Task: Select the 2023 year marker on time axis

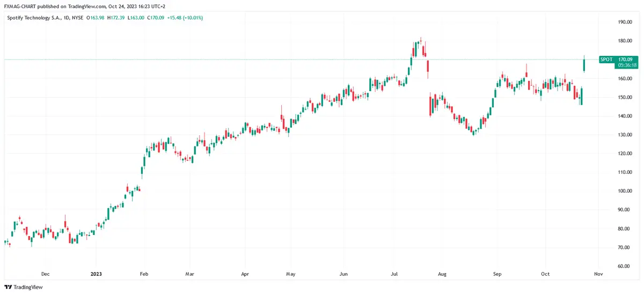Action: [96, 274]
